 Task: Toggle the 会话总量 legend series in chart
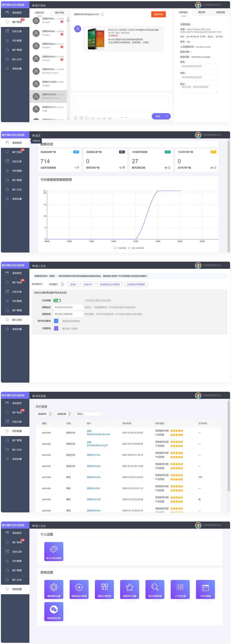coord(120,248)
